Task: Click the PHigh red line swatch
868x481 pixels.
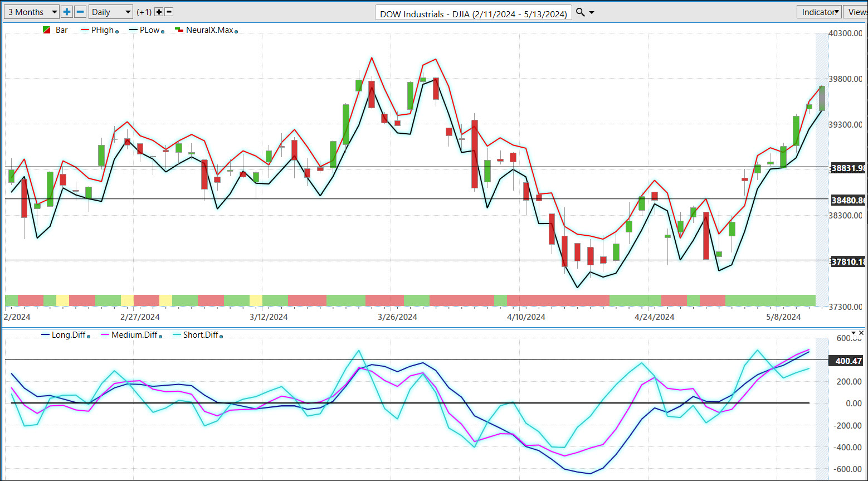Action: point(85,30)
